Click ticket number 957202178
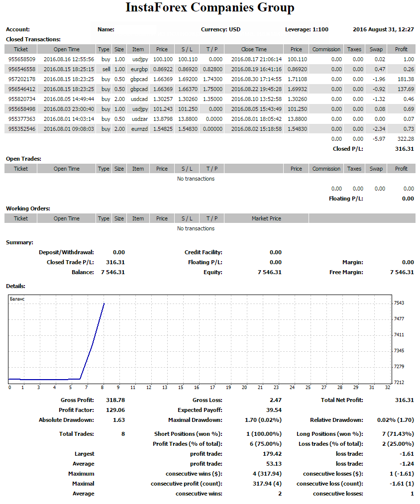 [x=22, y=80]
